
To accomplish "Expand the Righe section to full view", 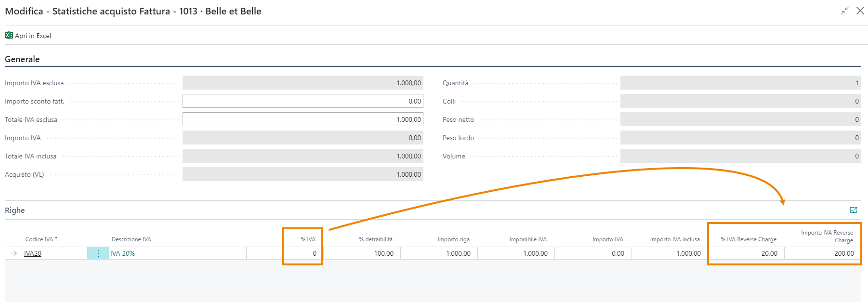I will (x=853, y=210).
